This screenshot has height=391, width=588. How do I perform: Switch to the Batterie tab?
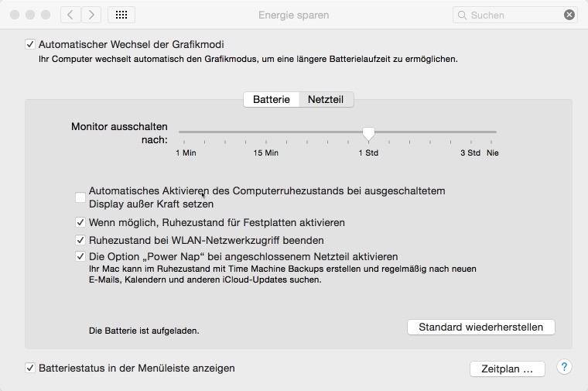tap(271, 99)
